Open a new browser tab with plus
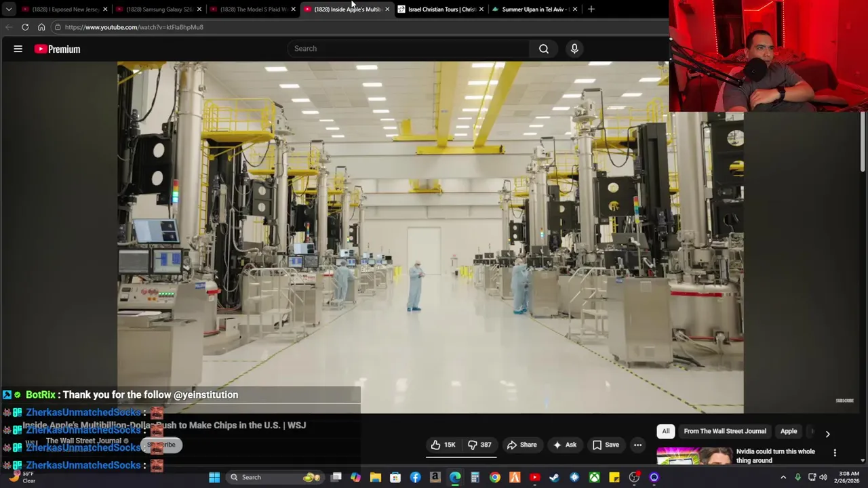Image resolution: width=868 pixels, height=488 pixels. point(591,9)
